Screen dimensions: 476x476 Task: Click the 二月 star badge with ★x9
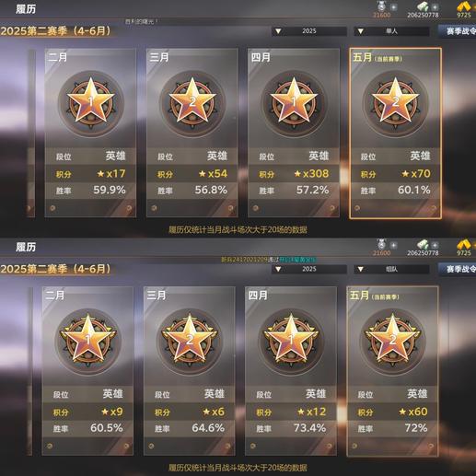click(x=87, y=341)
